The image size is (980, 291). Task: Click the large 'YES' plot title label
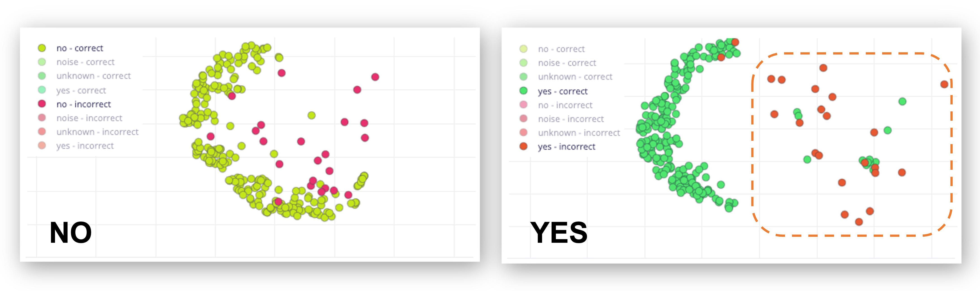pos(559,232)
